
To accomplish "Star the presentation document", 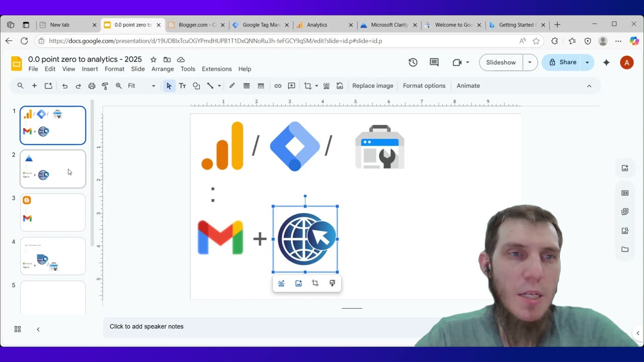I will point(153,60).
